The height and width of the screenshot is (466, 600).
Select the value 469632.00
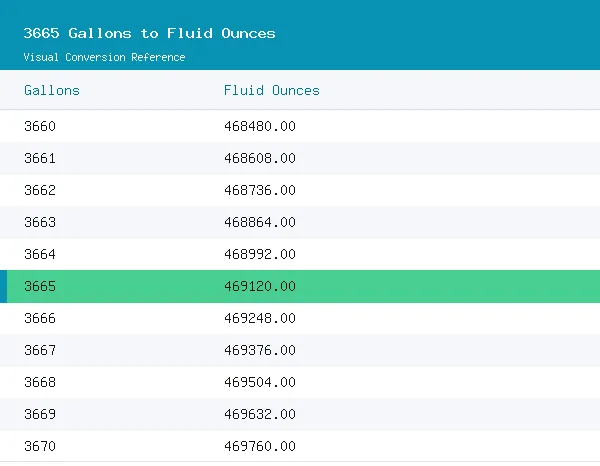coord(260,414)
